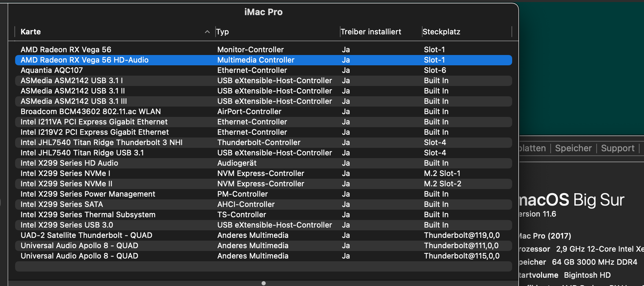Click the Slot-6 cell of Aquantia row
Image resolution: width=644 pixels, height=286 pixels.
435,70
